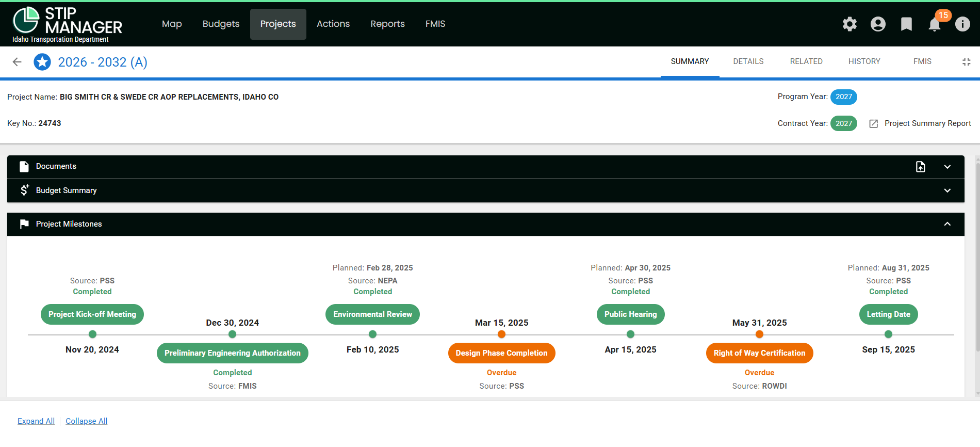Switch to the DETAILS tab
The height and width of the screenshot is (447, 980).
748,61
